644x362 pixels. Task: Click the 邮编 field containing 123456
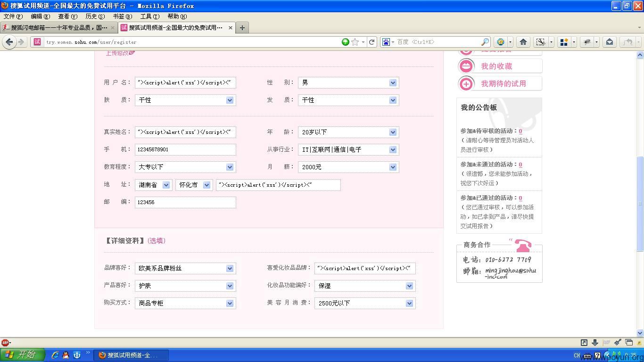point(185,202)
